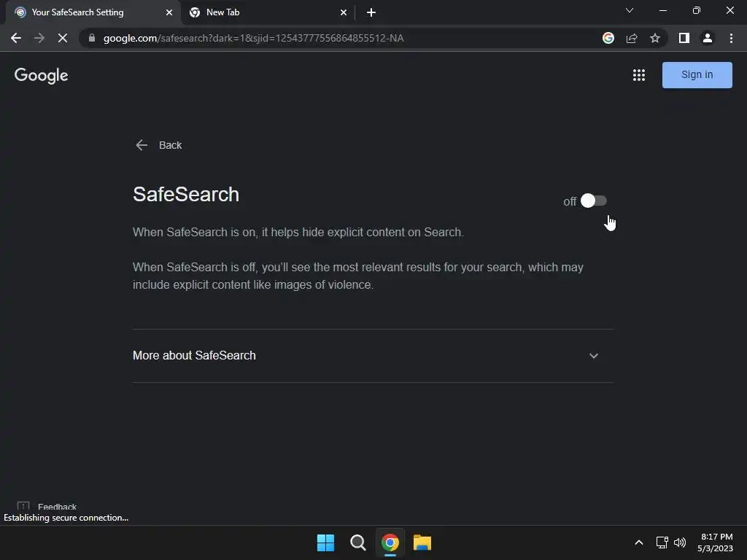Open a new browser tab

[x=371, y=12]
